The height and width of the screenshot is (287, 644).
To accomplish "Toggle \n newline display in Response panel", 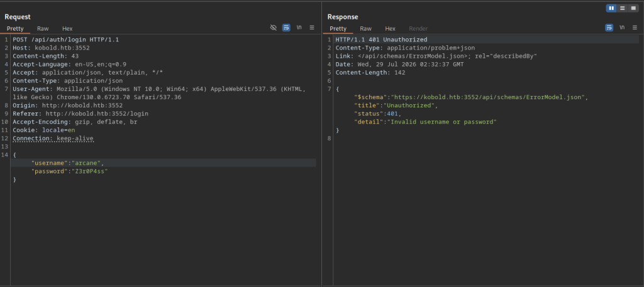I will coord(622,28).
